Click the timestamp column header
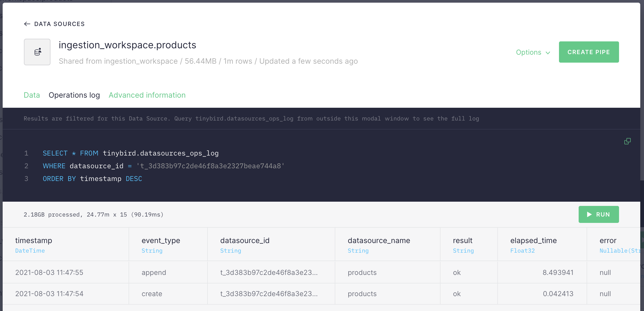Screen dimensions: 644x311 coord(33,240)
